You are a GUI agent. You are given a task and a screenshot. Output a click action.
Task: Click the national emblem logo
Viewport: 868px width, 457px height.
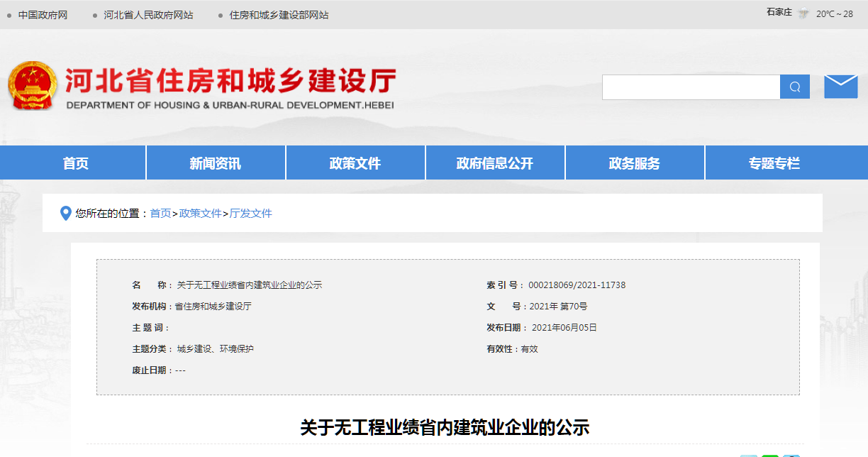coord(32,86)
